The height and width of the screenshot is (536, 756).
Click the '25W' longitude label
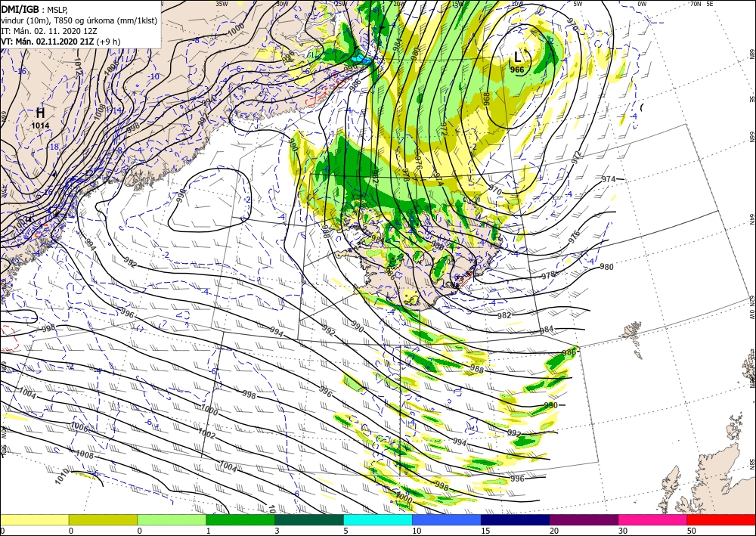[x=342, y=4]
